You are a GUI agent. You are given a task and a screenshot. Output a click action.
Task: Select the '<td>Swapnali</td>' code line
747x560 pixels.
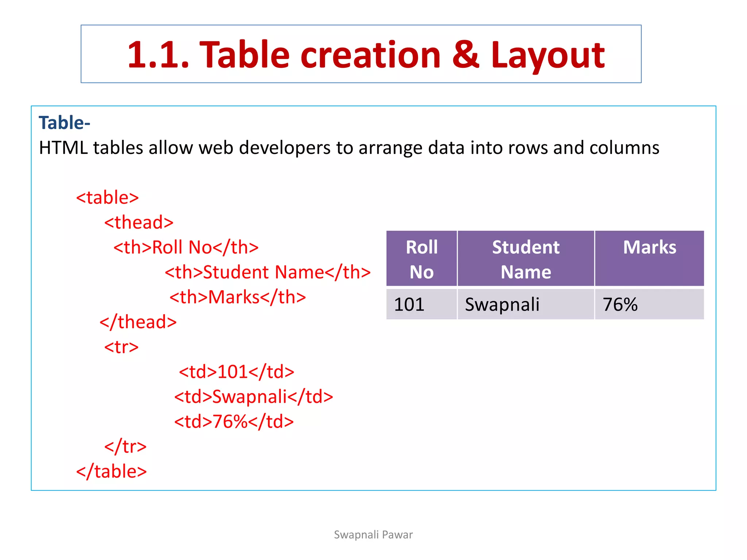click(x=253, y=397)
